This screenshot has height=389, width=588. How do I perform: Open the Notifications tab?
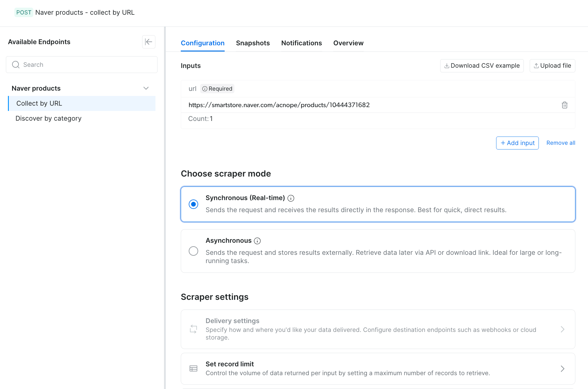[302, 43]
